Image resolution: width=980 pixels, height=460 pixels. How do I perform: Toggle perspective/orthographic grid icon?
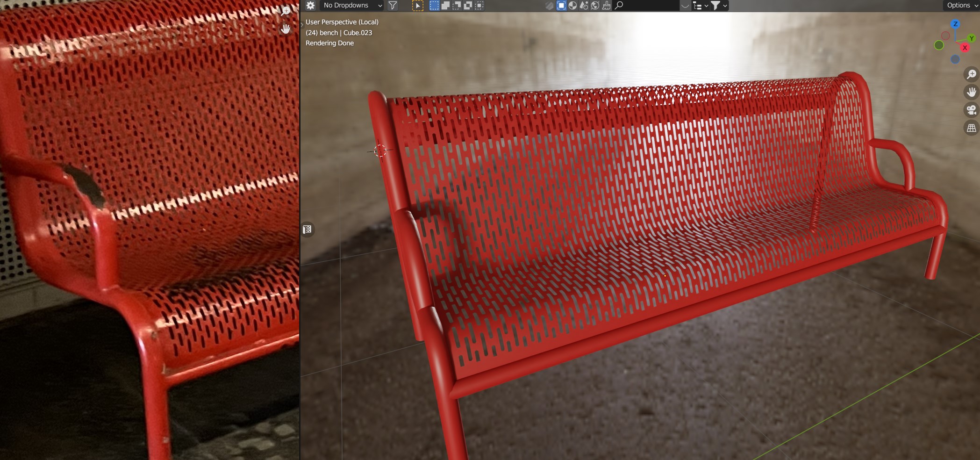[972, 128]
